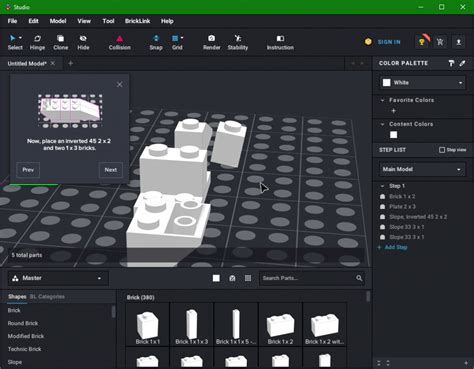Close the tutorial popup
474x369 pixels.
119,84
